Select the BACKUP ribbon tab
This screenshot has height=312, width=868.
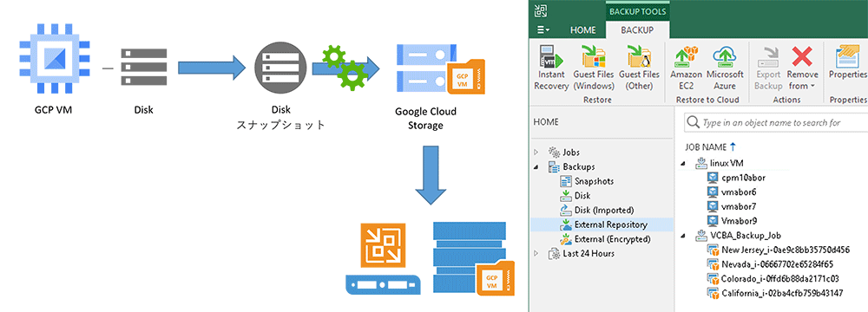637,30
